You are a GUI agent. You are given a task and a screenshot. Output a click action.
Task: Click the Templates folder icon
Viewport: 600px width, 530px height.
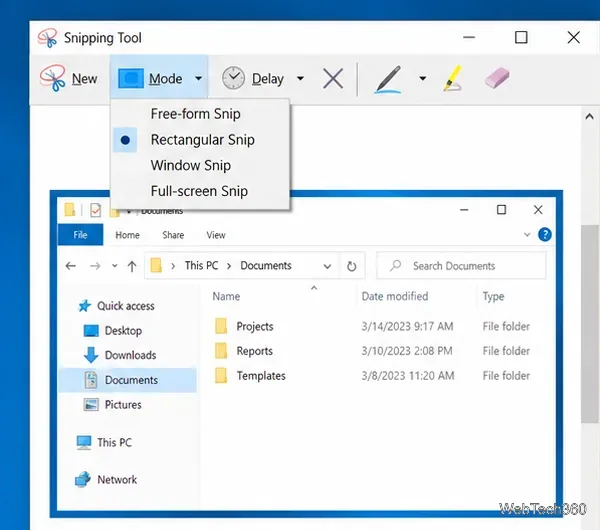221,375
